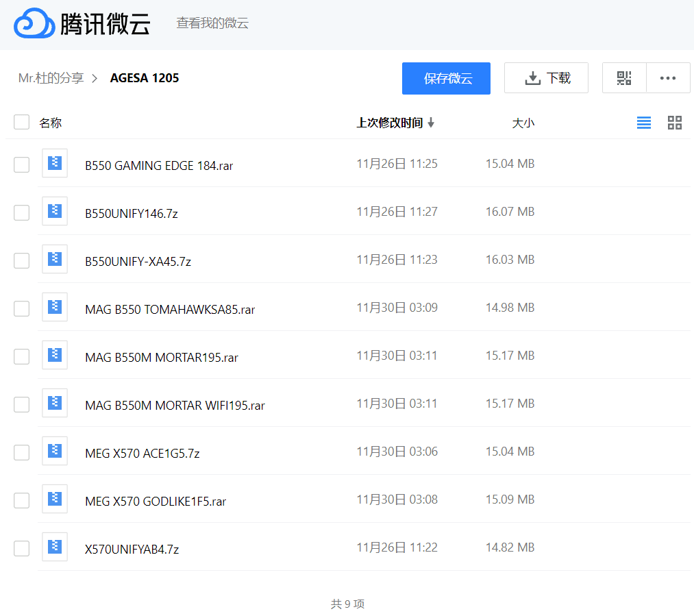Check the box for B550UNIFY-XA45.7z
Screen dimensions: 694x616
click(x=22, y=260)
